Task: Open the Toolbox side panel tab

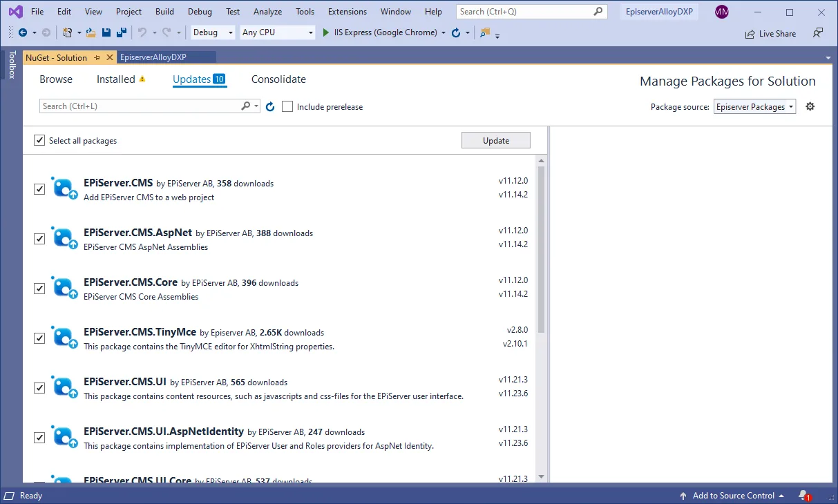Action: tap(12, 64)
